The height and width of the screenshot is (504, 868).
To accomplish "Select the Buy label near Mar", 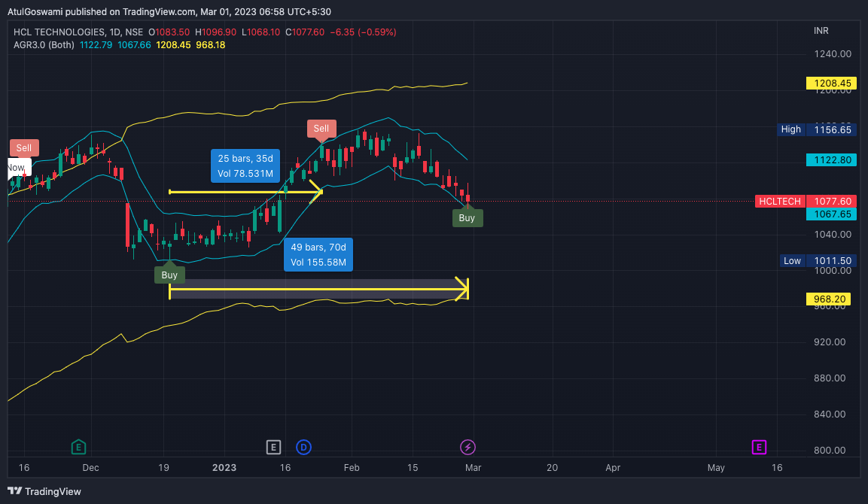I will tap(468, 217).
